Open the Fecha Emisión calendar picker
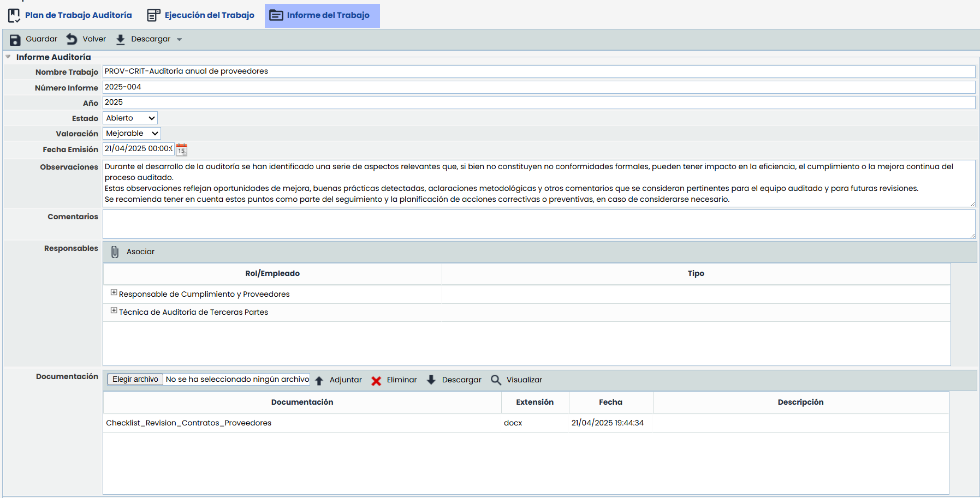 [x=182, y=149]
